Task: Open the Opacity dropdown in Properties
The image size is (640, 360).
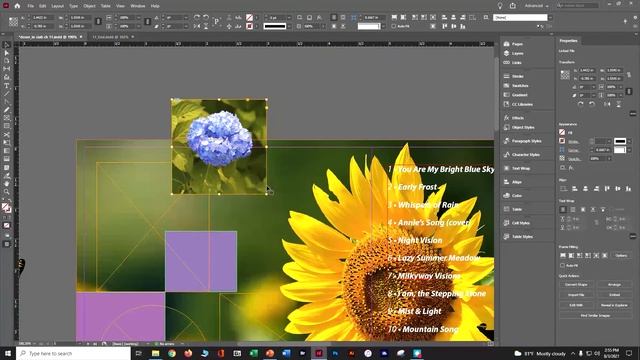Action: 609,158
